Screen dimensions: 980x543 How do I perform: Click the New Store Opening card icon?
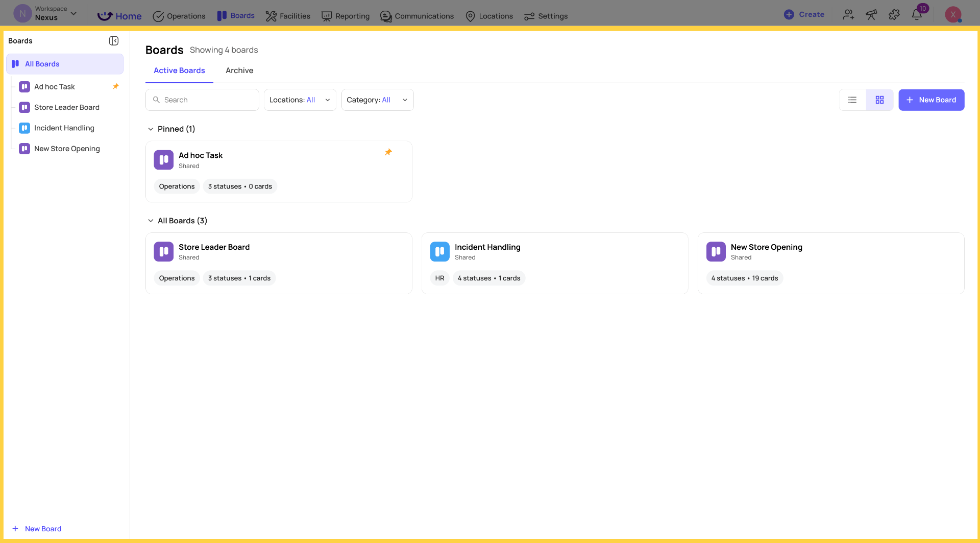[716, 251]
